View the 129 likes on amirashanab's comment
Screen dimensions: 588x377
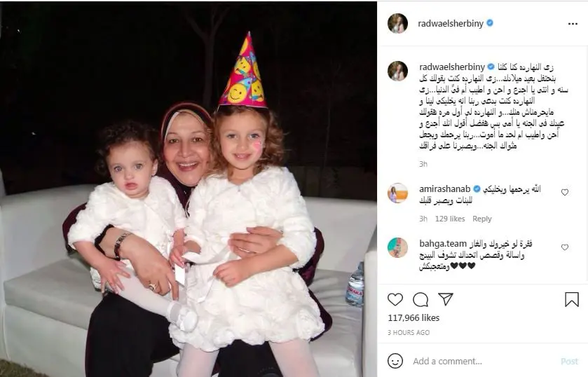[x=450, y=219]
